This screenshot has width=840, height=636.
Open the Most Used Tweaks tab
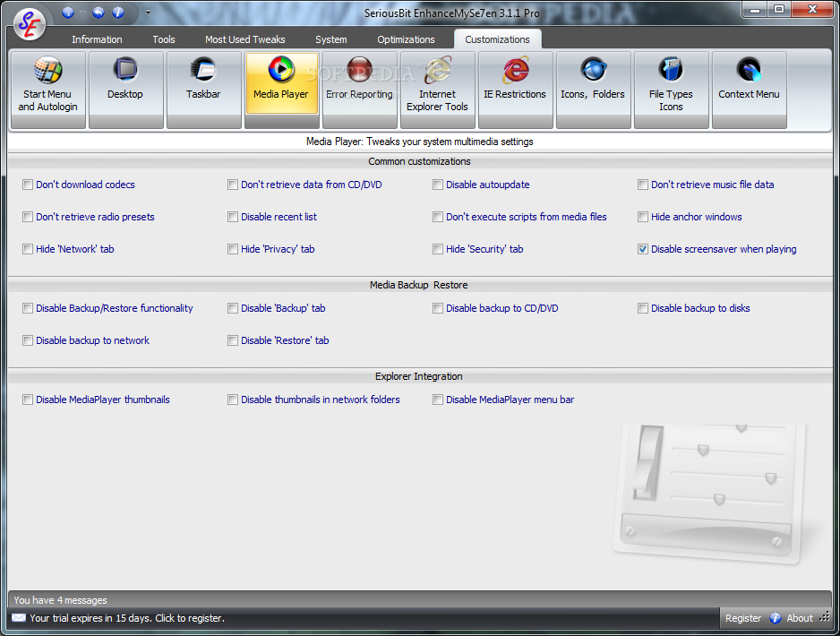tap(244, 39)
